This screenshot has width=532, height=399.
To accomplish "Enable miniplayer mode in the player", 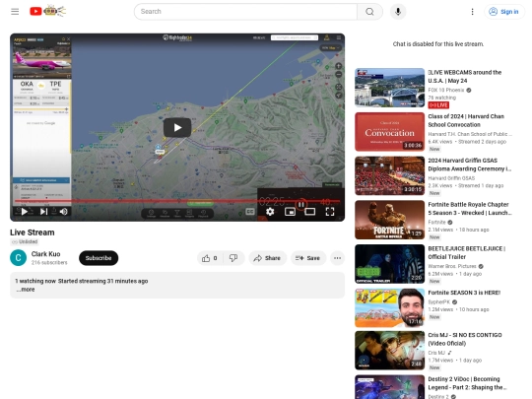I will coord(290,212).
